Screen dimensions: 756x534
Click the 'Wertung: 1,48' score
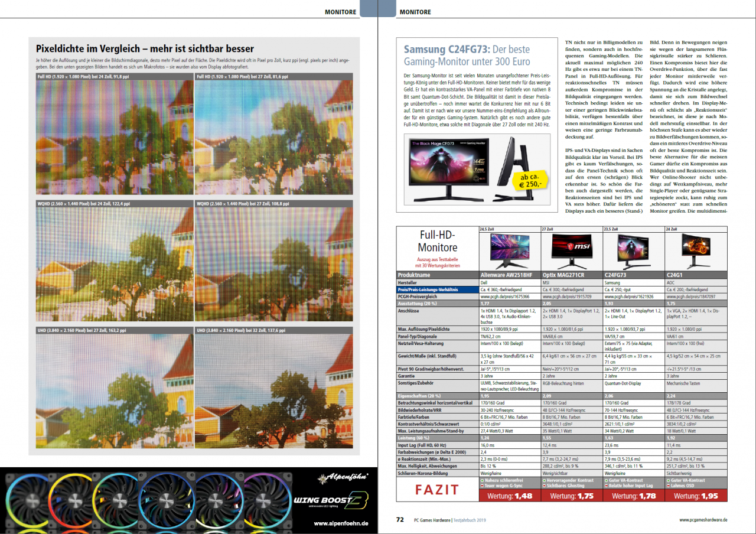(x=510, y=496)
